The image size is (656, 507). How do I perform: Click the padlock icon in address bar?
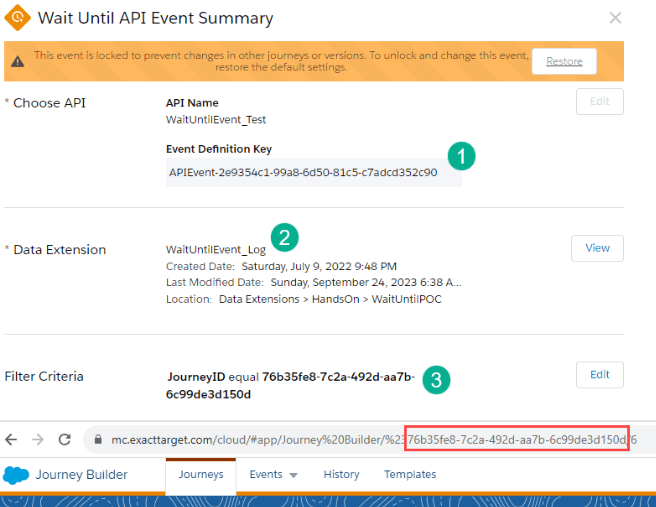click(98, 439)
